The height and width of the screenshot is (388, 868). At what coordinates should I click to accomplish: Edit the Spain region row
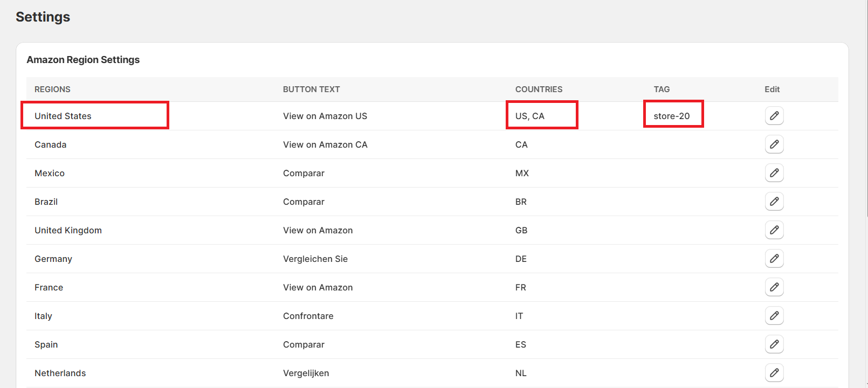[774, 344]
